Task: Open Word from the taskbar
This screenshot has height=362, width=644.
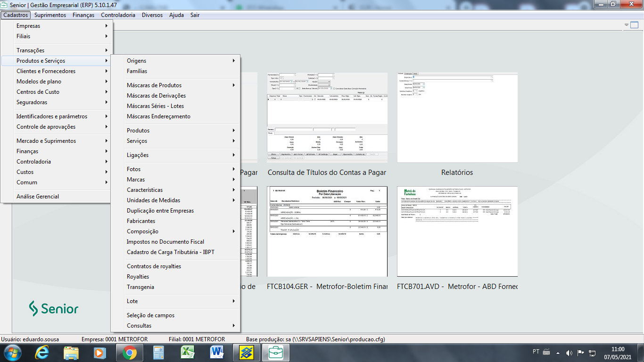Action: [x=217, y=352]
